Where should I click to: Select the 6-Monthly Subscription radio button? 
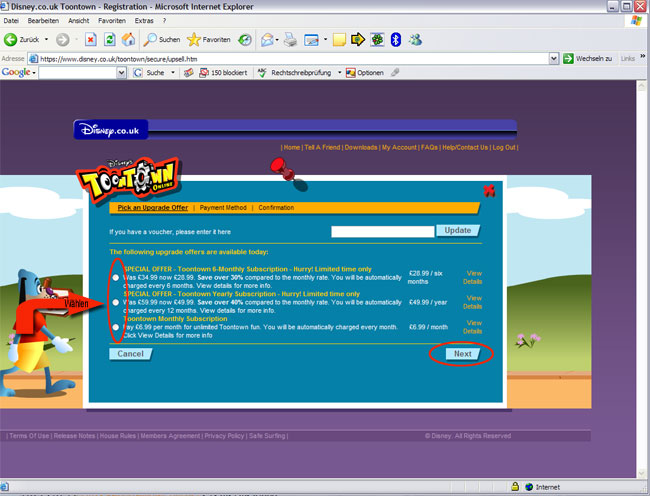(116, 278)
